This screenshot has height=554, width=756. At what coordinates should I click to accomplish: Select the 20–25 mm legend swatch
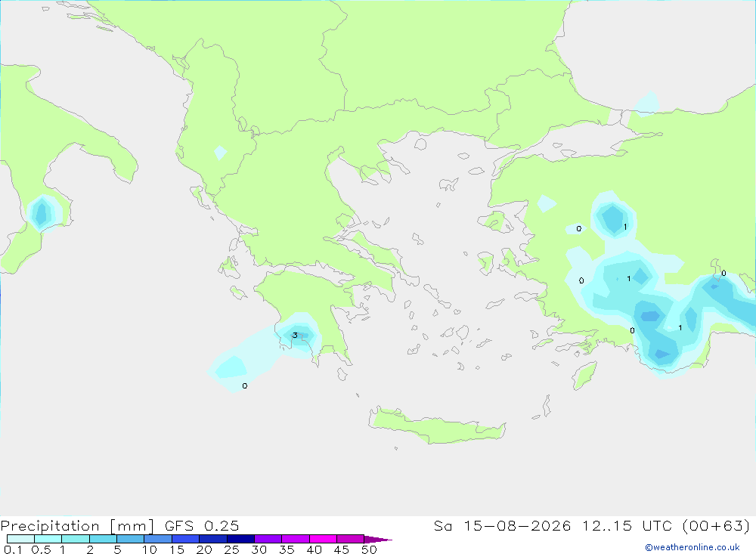(x=213, y=539)
